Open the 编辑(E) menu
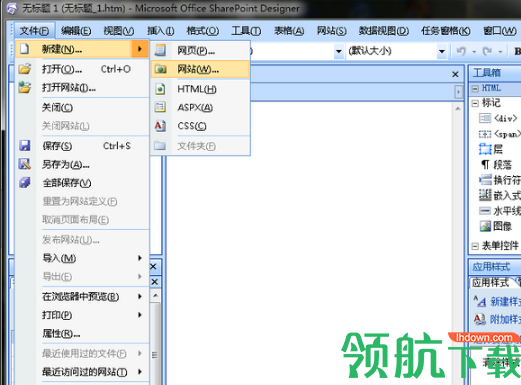This screenshot has height=385, width=521. [x=76, y=31]
